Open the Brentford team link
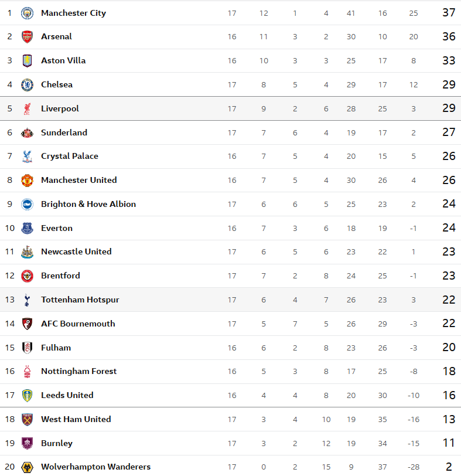This screenshot has height=476, width=461. coord(60,276)
